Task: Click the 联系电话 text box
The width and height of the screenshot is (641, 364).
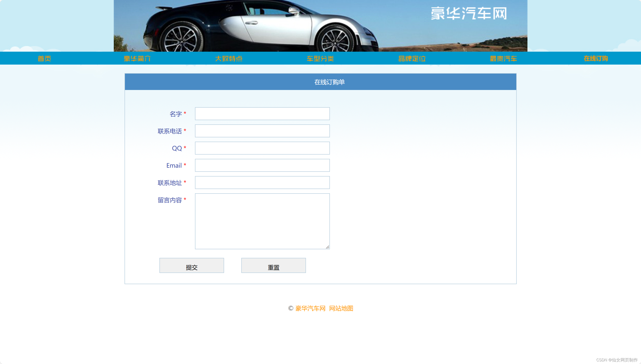Action: [262, 131]
